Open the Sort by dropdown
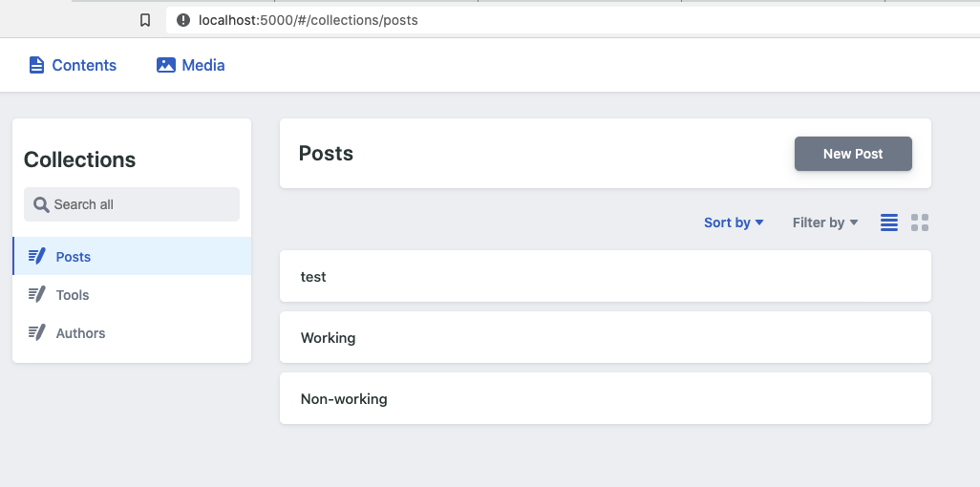This screenshot has width=980, height=487. pos(734,222)
